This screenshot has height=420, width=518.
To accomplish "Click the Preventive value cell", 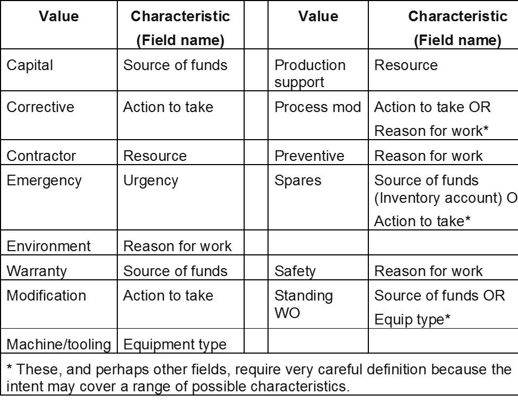I will (x=318, y=152).
